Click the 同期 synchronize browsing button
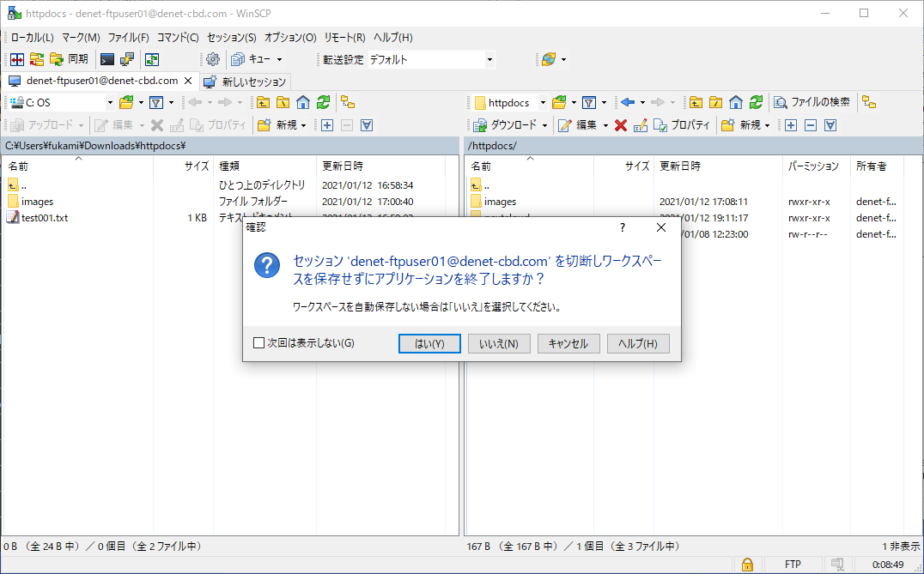 point(70,59)
